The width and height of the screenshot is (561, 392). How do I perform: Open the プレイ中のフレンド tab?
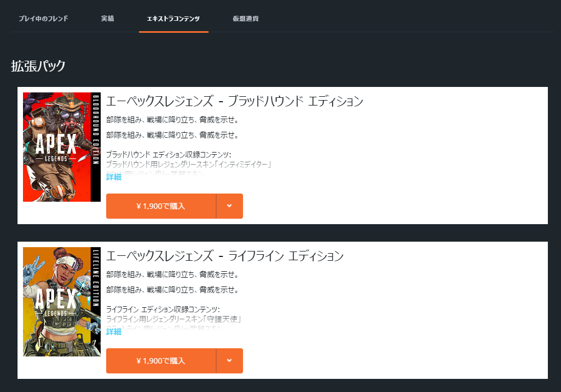coord(43,19)
